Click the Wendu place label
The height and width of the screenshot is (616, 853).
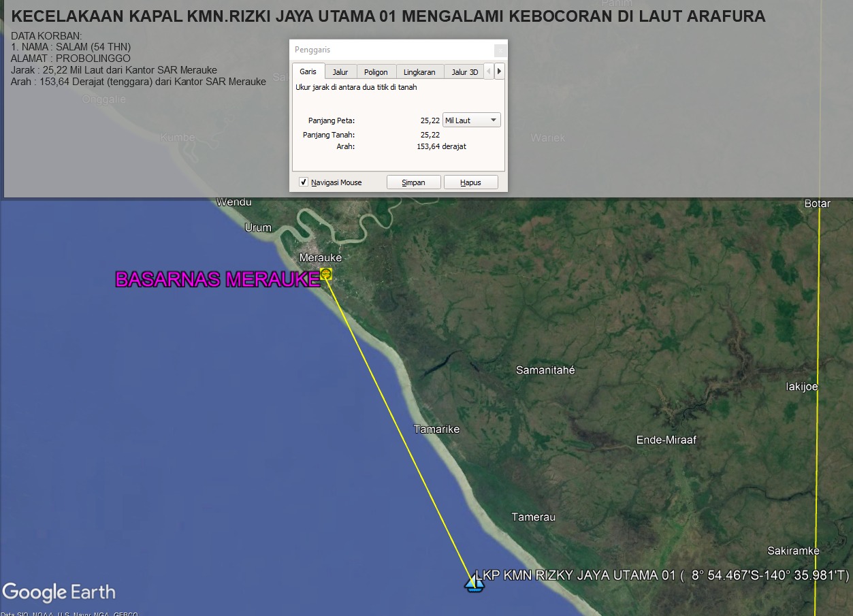point(234,202)
